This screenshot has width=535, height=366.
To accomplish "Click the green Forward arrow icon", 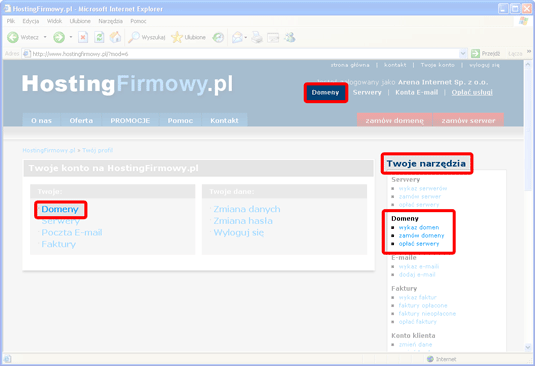I will 59,37.
